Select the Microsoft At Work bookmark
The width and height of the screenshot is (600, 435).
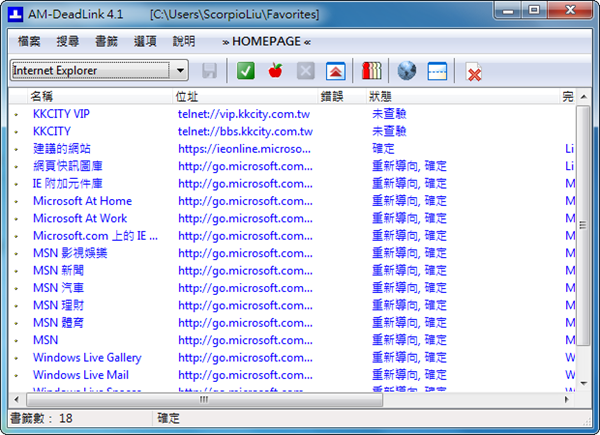click(80, 218)
